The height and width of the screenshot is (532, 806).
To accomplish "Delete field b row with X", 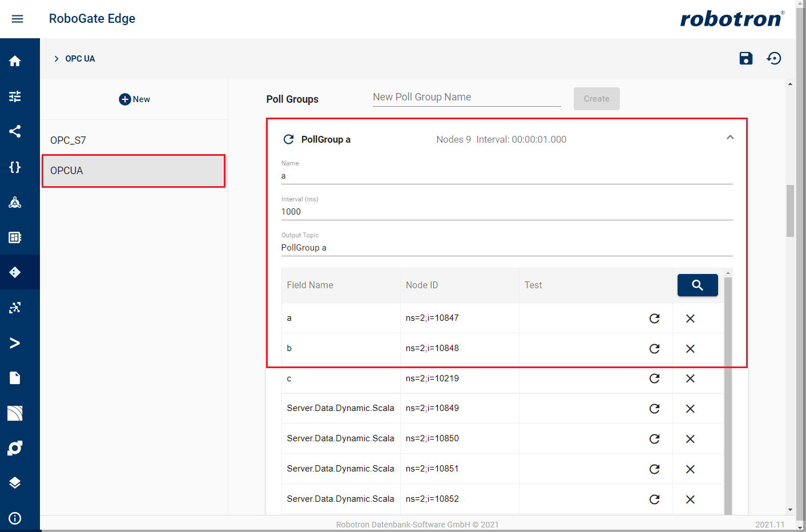I will pos(690,349).
